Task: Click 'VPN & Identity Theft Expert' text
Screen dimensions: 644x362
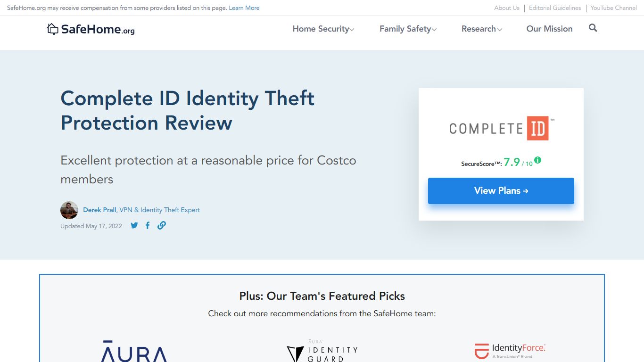Action: (x=159, y=210)
